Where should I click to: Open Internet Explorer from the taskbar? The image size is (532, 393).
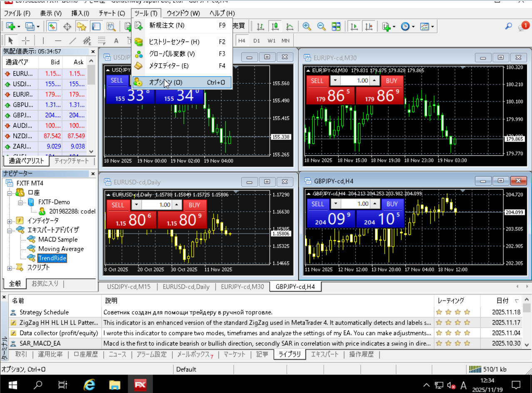click(89, 385)
